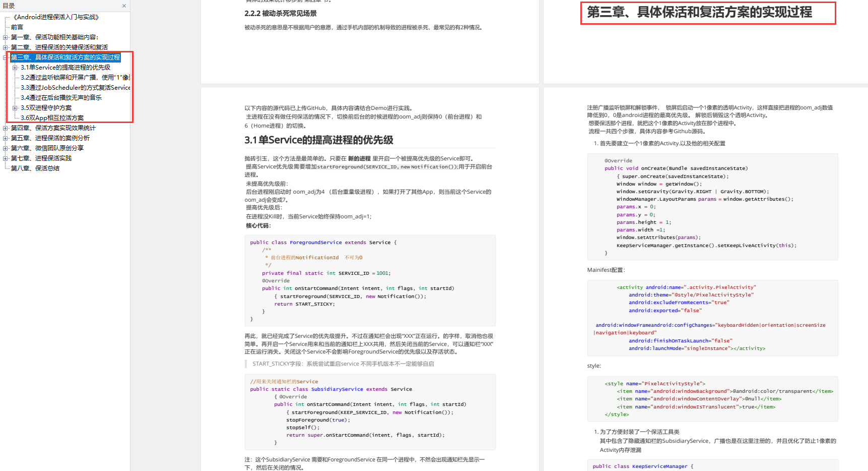Select 第七章、进程保活实践 in outline
The height and width of the screenshot is (471, 868).
pyautogui.click(x=41, y=158)
